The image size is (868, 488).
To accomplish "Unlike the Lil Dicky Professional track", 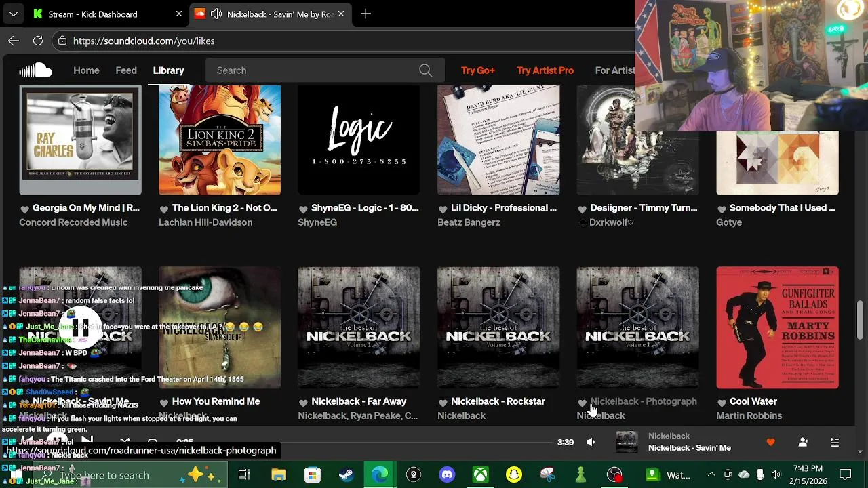I will [x=443, y=209].
